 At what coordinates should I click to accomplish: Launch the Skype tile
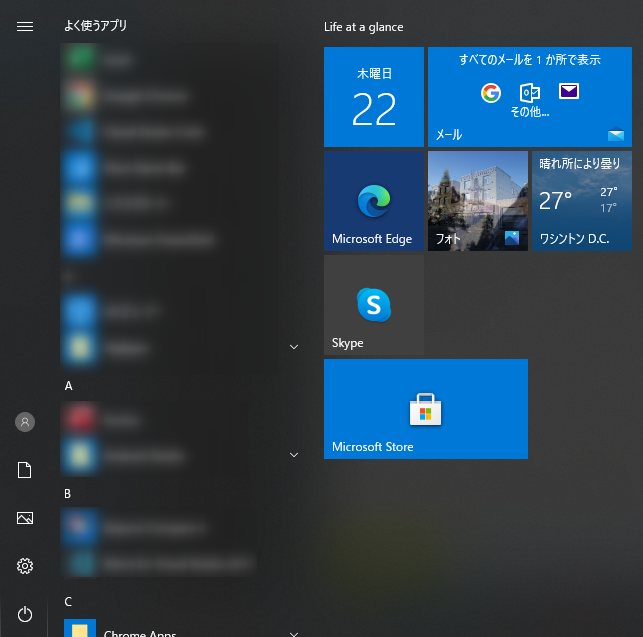[x=374, y=305]
